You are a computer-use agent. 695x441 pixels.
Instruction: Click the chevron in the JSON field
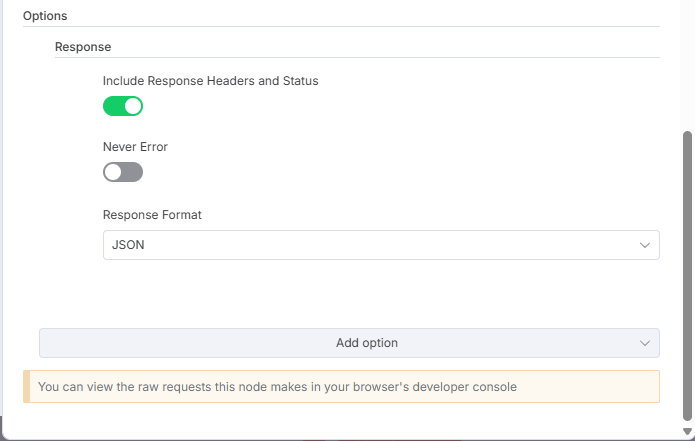tap(644, 245)
